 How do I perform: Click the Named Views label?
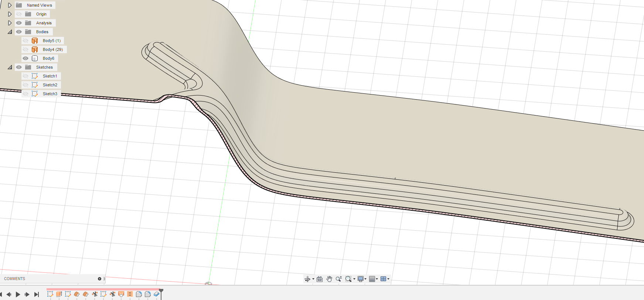coord(40,5)
